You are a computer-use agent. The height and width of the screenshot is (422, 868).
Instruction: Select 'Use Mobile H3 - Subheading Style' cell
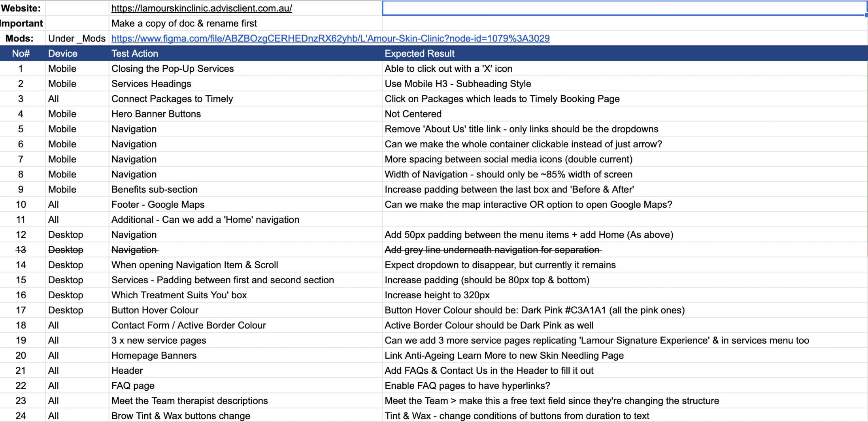(x=625, y=84)
